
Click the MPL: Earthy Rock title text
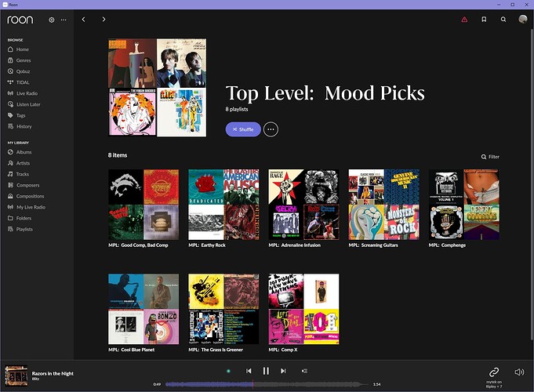tap(207, 245)
